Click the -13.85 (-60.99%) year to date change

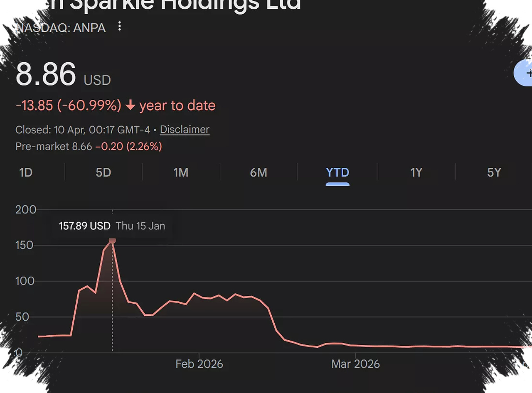116,106
